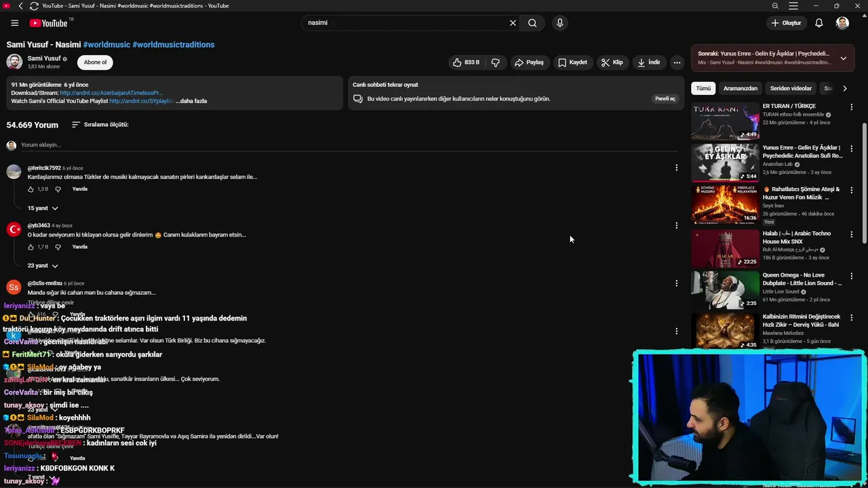This screenshot has width=868, height=488.
Task: Dislike the @yb3463 comment
Action: tap(58, 247)
